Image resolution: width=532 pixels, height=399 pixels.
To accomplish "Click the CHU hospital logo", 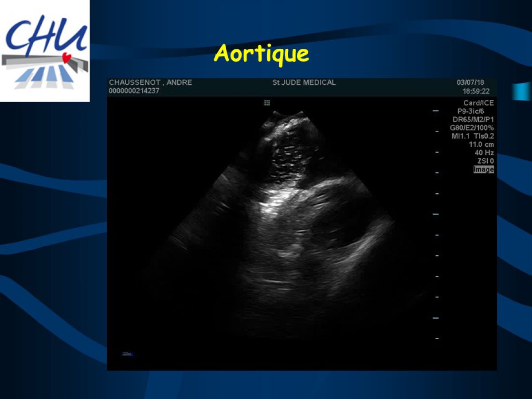I will pos(45,51).
